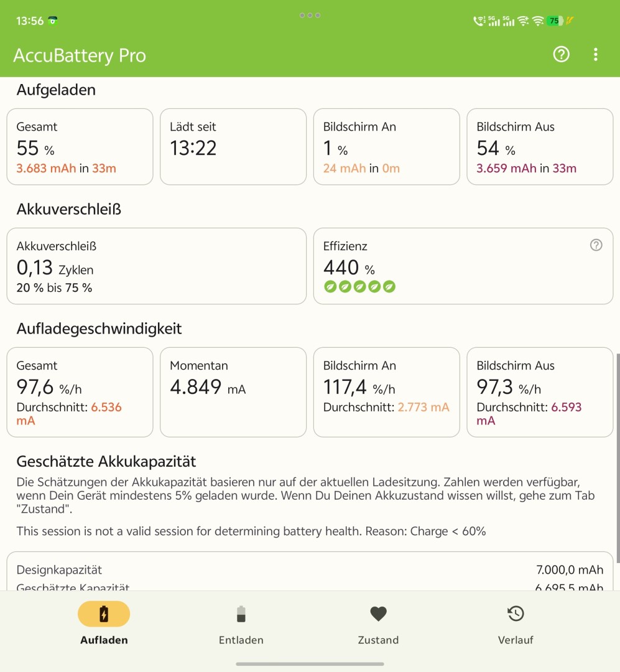Open the Bildschirm Aus 97,3 %/h card

540,392
